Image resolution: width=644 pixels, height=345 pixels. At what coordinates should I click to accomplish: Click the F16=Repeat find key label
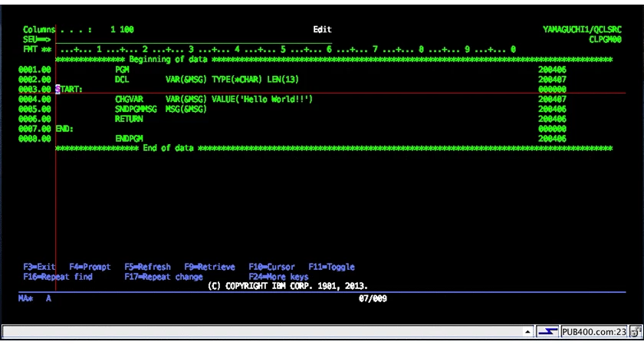click(x=58, y=277)
